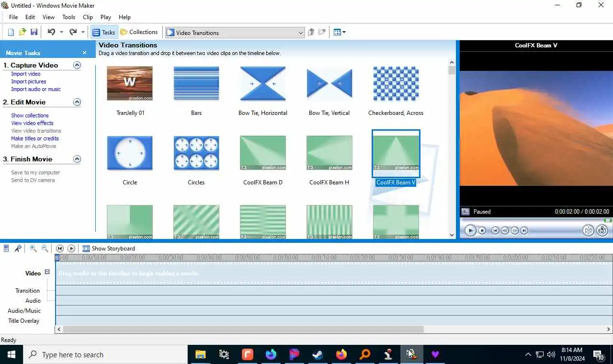
Task: Open the Views dropdown button
Action: tap(340, 32)
